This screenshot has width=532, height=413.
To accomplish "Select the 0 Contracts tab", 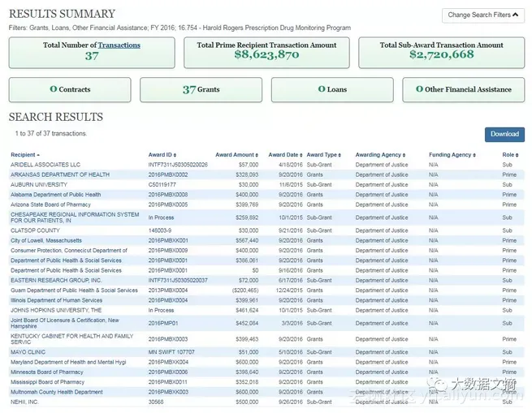I will (70, 89).
